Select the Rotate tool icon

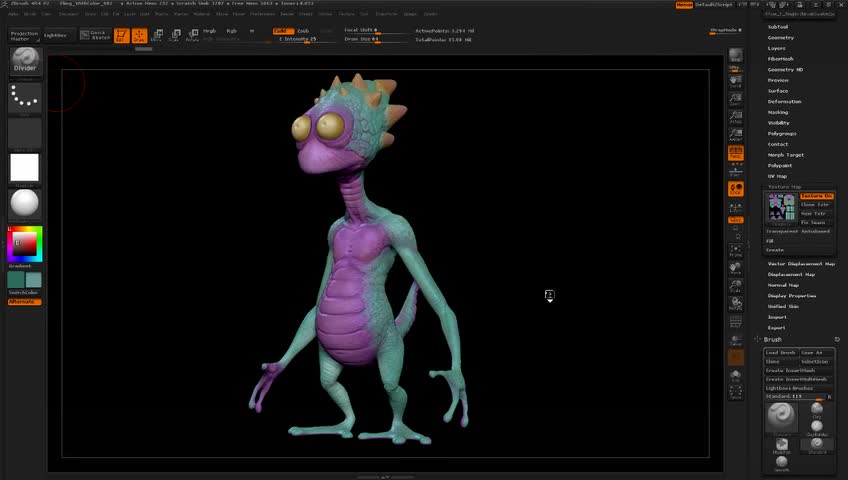pyautogui.click(x=192, y=36)
